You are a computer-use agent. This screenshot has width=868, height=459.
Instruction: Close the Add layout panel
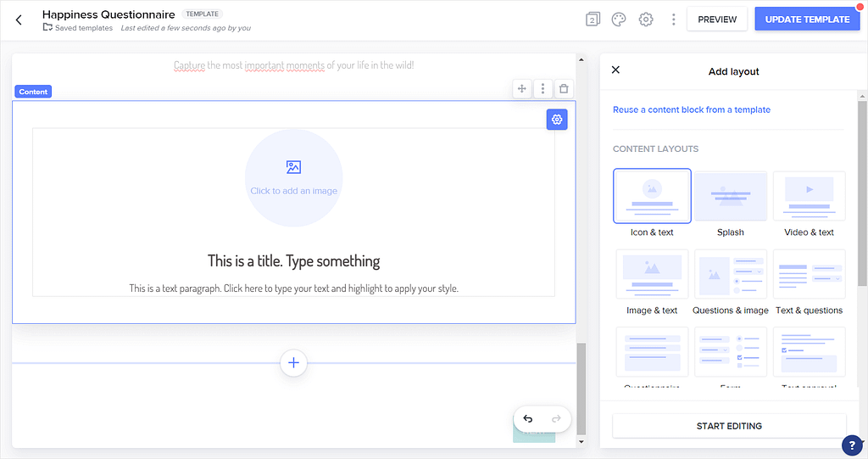615,70
